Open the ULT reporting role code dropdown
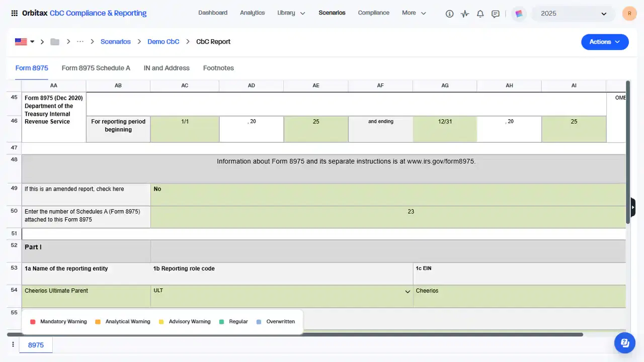 click(408, 292)
